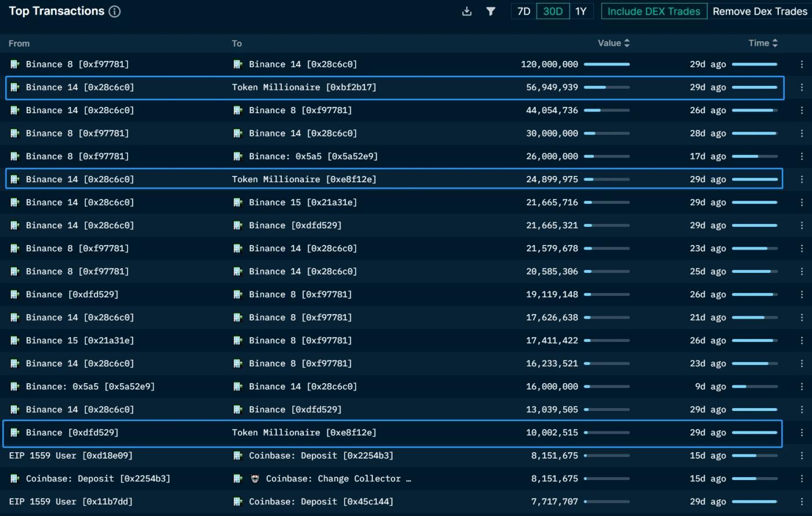The height and width of the screenshot is (516, 812).
Task: Sort by the Time column arrows
Action: [775, 43]
